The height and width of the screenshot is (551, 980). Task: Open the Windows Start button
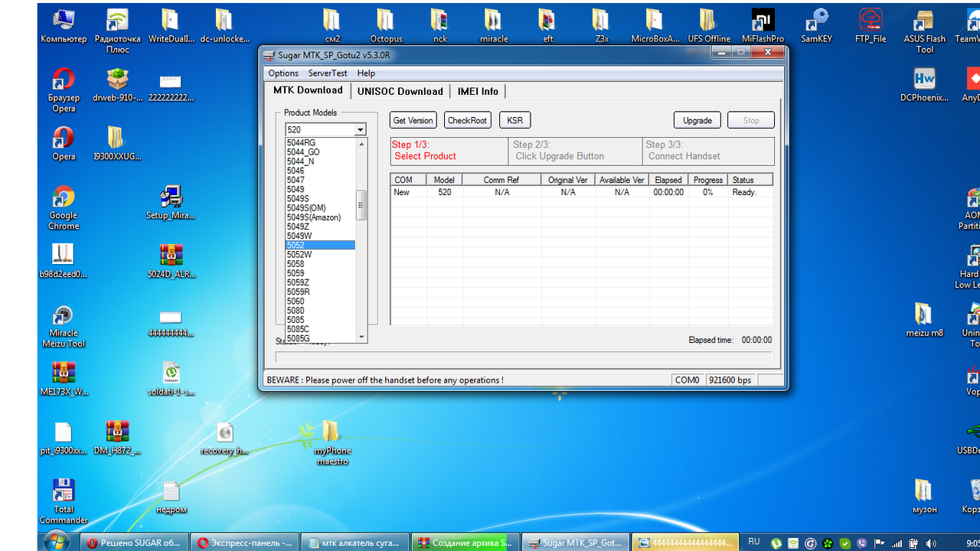(56, 542)
